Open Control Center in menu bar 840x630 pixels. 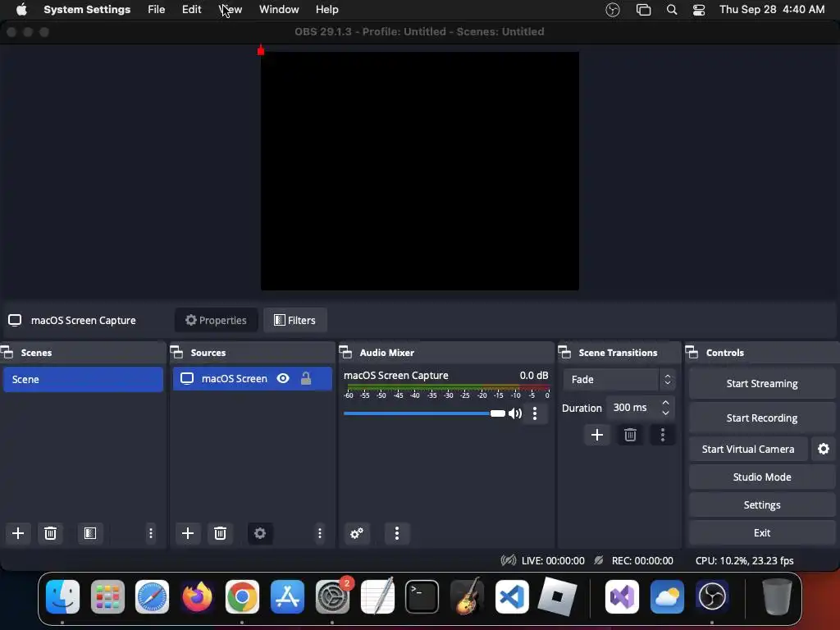tap(699, 10)
